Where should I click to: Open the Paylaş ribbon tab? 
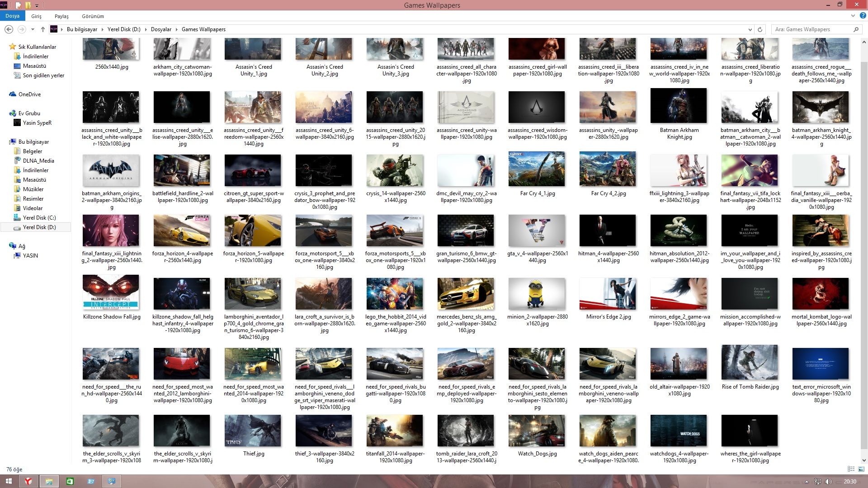pyautogui.click(x=61, y=16)
